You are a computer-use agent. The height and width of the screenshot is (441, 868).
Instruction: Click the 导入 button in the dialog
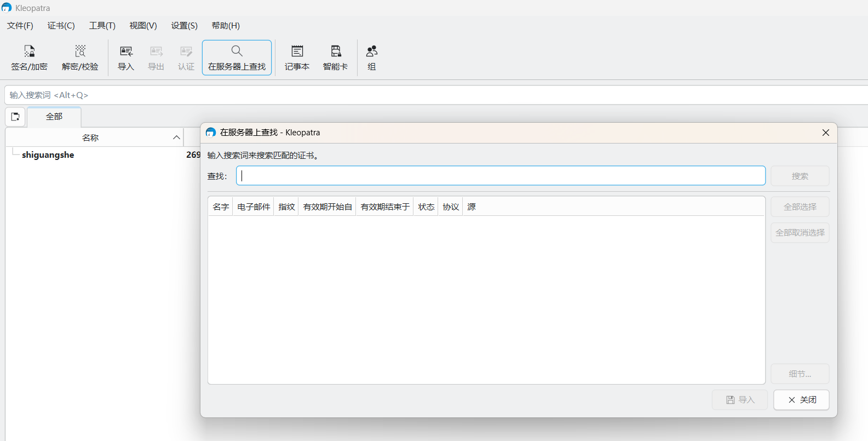click(740, 400)
